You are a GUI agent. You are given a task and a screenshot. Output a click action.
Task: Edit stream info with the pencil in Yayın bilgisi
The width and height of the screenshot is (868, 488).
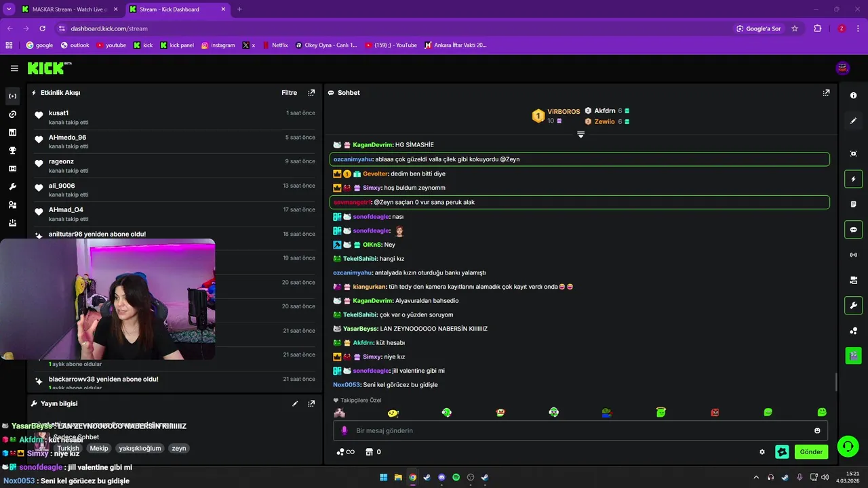tap(295, 403)
